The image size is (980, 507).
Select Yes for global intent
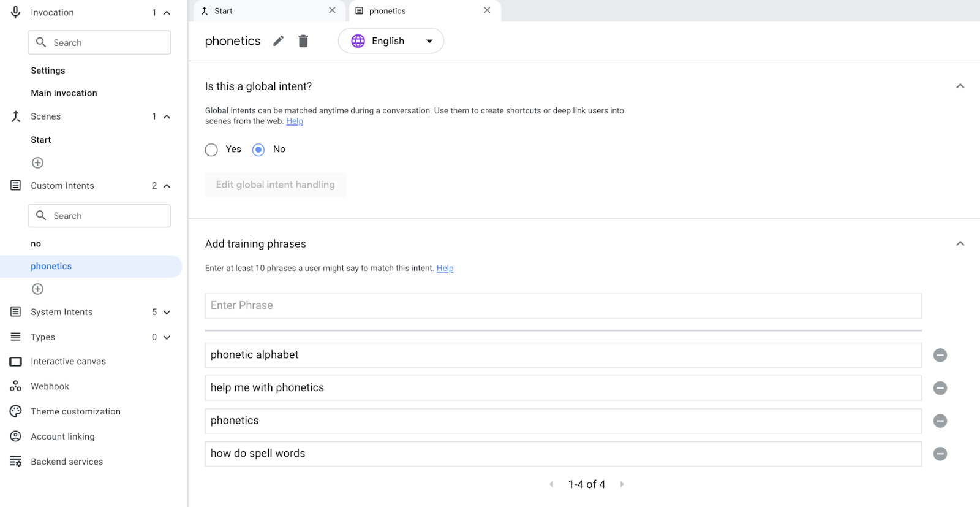point(211,150)
